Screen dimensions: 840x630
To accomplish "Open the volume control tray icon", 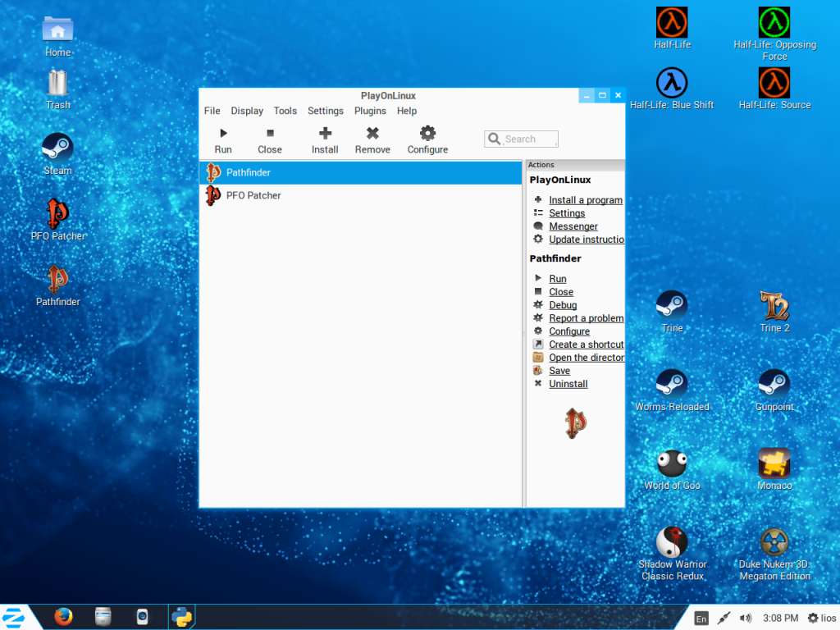I will (x=745, y=619).
